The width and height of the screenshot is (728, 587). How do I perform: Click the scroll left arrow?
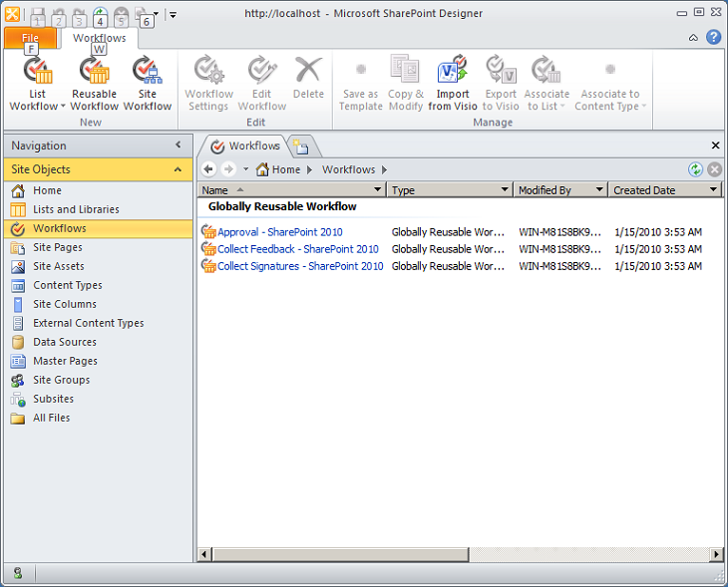click(204, 554)
